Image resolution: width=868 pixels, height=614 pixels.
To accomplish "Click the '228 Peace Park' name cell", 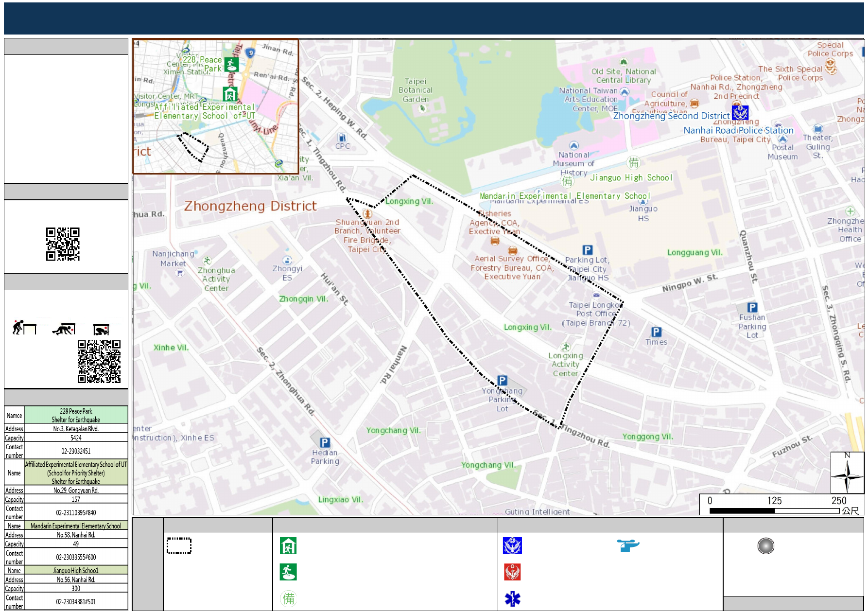I will click(76, 415).
